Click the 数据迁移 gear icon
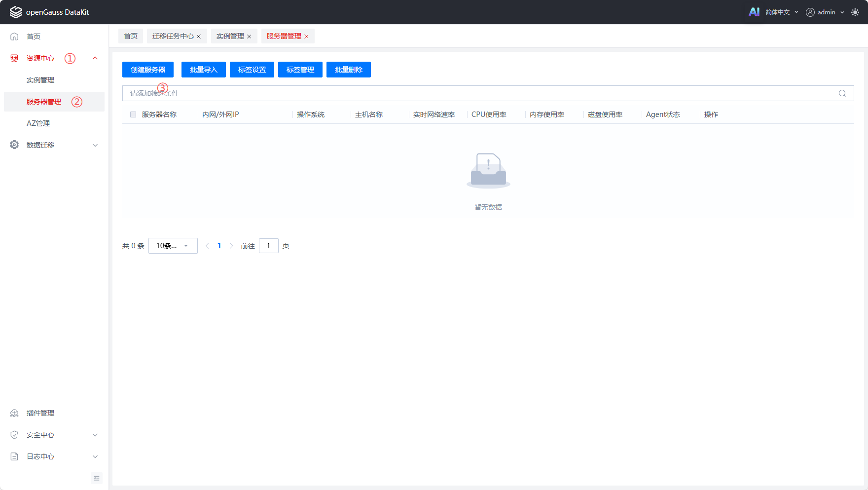 [14, 145]
